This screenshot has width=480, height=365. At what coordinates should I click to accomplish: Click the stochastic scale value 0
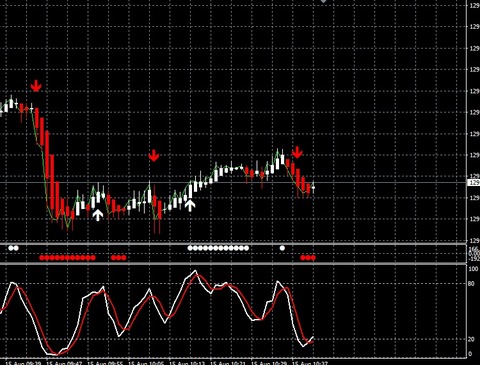pyautogui.click(x=470, y=354)
